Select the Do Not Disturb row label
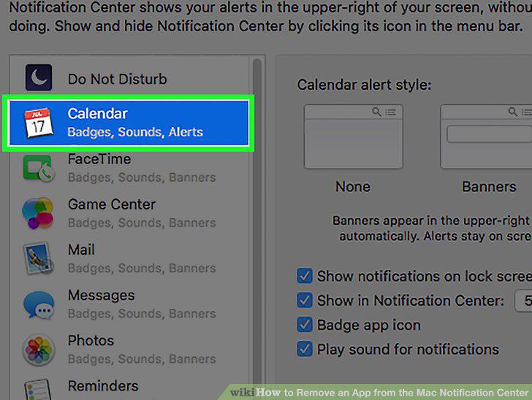532x400 pixels. pos(117,79)
